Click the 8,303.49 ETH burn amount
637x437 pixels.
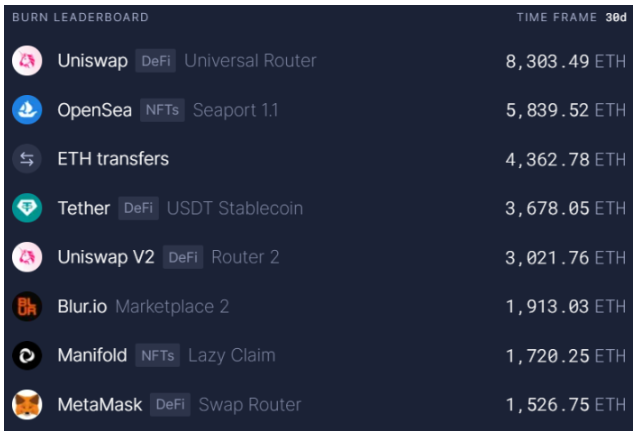point(566,61)
